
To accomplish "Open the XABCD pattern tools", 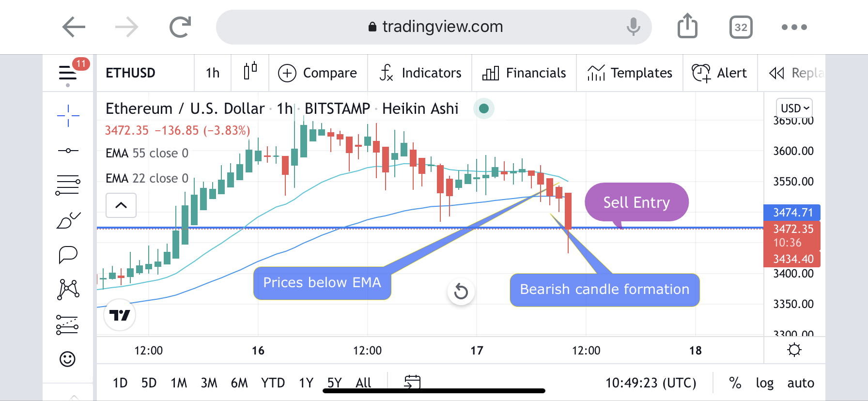I will [x=68, y=290].
